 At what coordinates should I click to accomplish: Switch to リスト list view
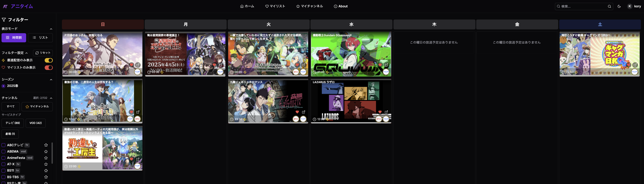coord(40,38)
